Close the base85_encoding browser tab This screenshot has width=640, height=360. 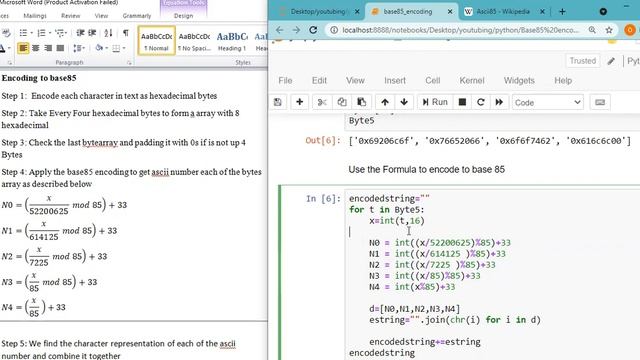450,11
